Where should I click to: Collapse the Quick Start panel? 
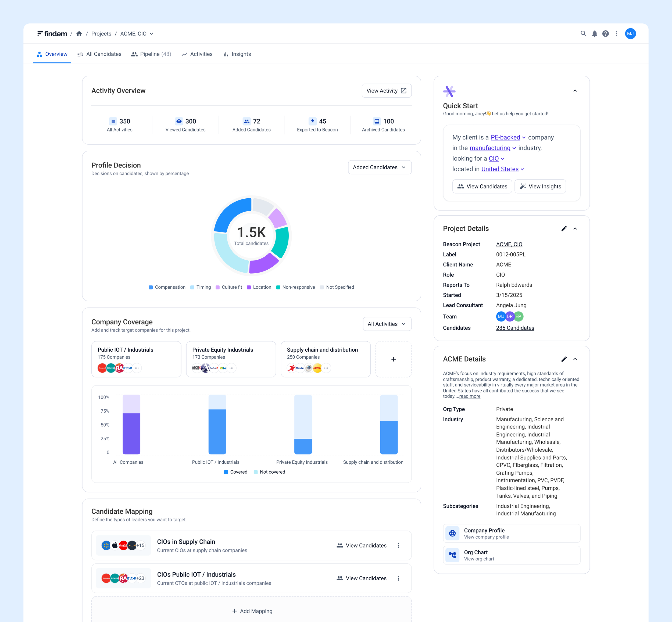(x=575, y=91)
